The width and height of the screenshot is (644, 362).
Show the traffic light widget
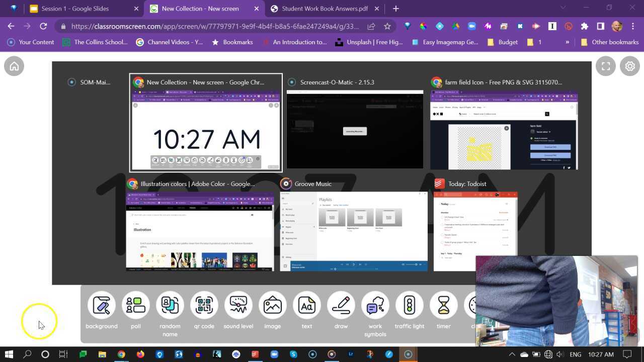[x=410, y=305]
